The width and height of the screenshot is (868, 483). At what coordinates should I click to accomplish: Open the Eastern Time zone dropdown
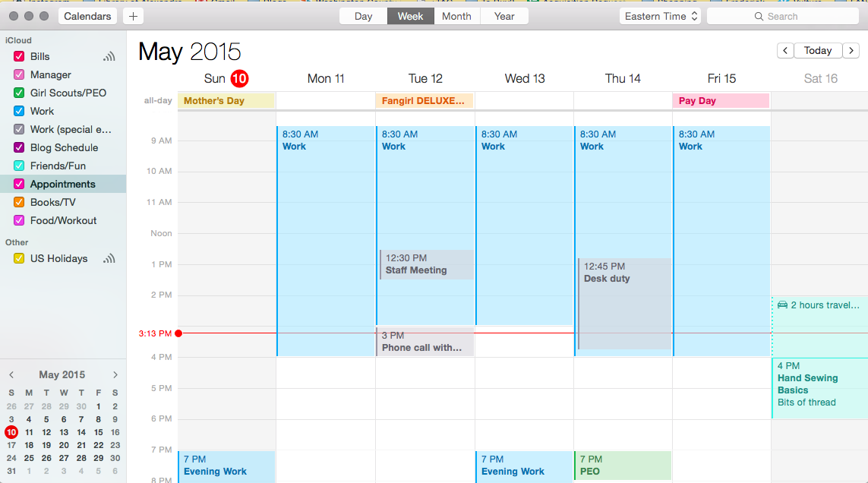click(660, 16)
